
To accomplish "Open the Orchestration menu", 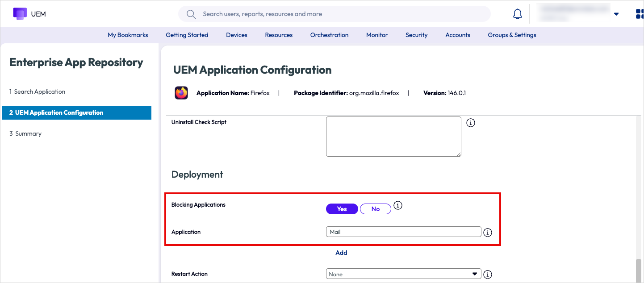I will pos(330,35).
